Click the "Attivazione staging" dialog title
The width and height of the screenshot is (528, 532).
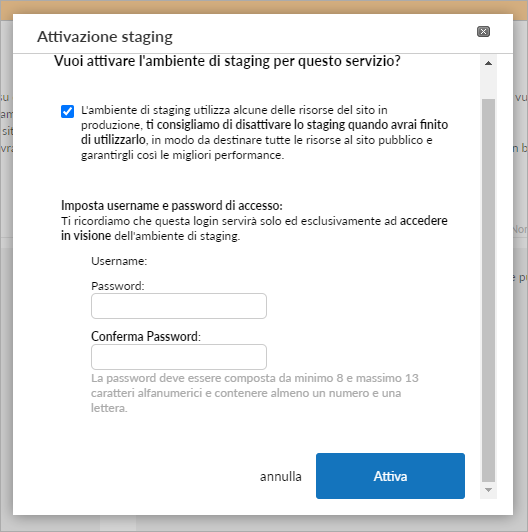click(105, 37)
